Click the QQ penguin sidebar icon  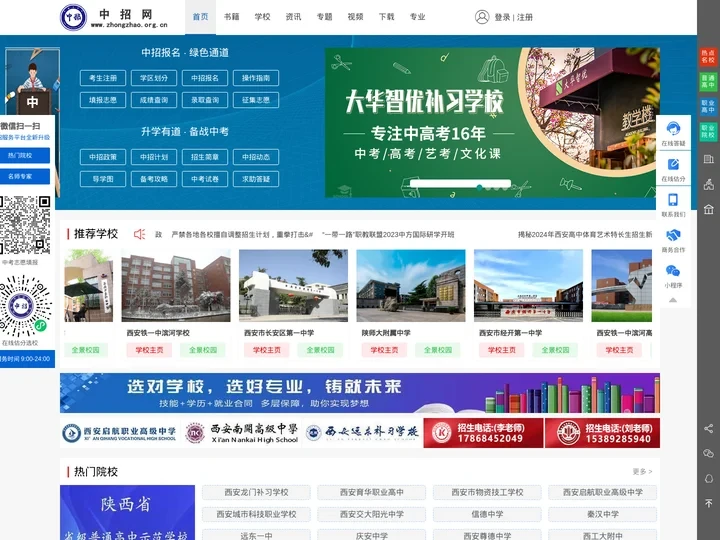click(x=709, y=478)
